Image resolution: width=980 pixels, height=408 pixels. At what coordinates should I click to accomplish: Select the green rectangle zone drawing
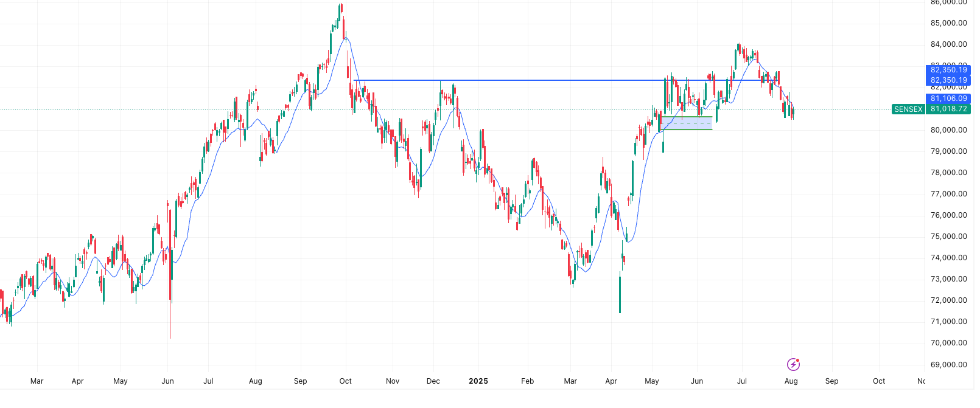click(686, 123)
